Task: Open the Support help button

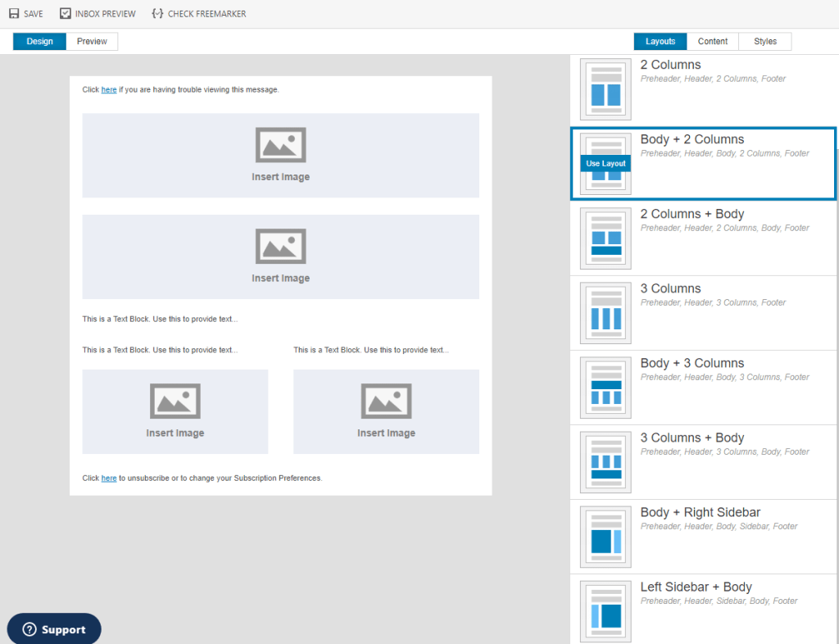Action: [54, 629]
